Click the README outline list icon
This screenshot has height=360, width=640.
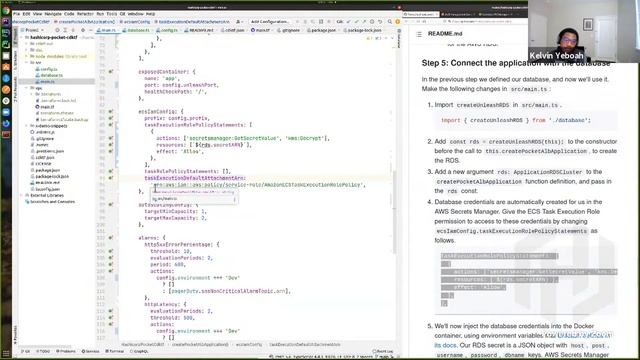[419, 34]
